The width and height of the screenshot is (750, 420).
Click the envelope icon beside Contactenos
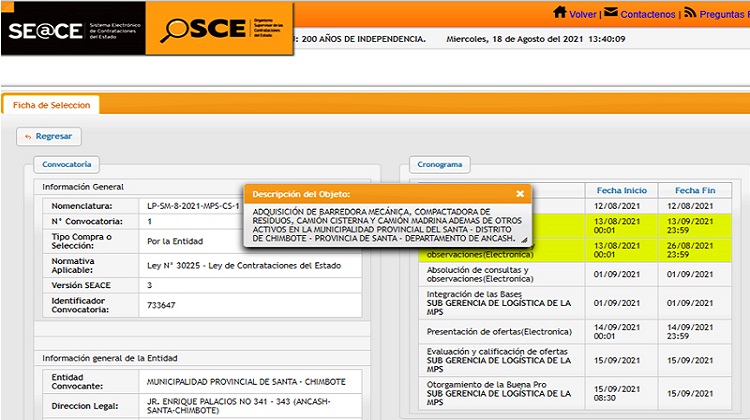pyautogui.click(x=611, y=12)
